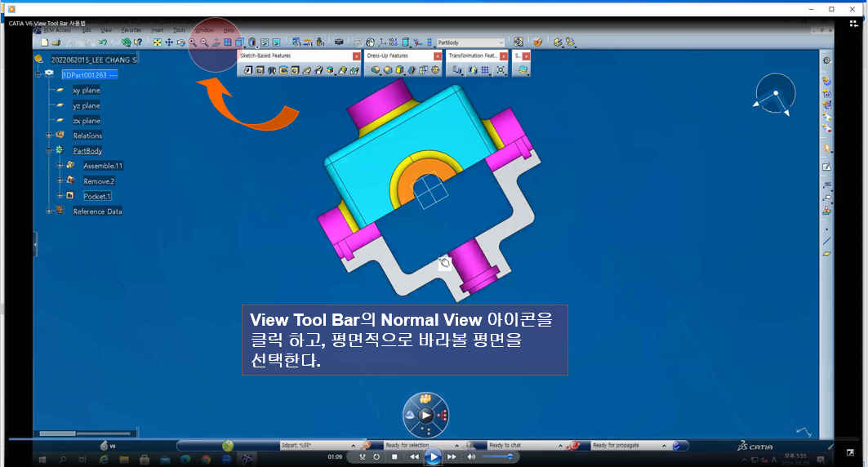Mute the player volume speaker icon
This screenshot has width=868, height=467.
point(471,457)
